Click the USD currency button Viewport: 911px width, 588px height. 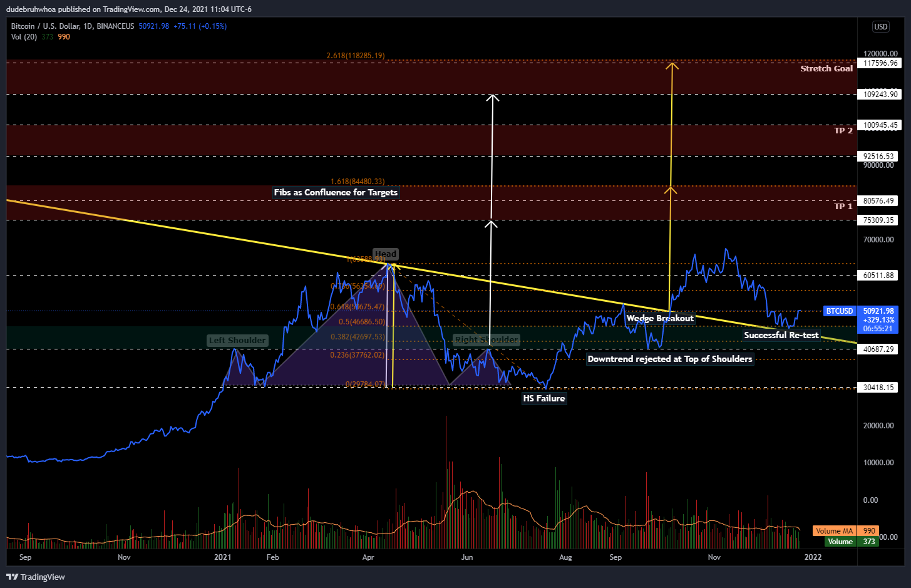(881, 27)
